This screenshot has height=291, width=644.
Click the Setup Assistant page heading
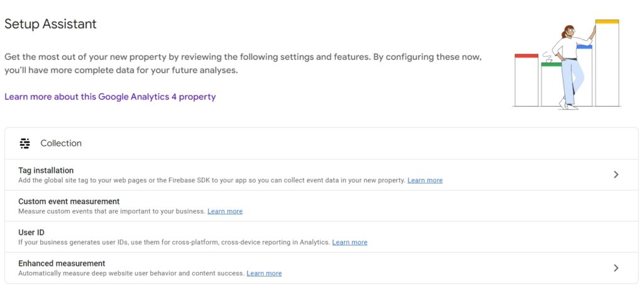50,24
